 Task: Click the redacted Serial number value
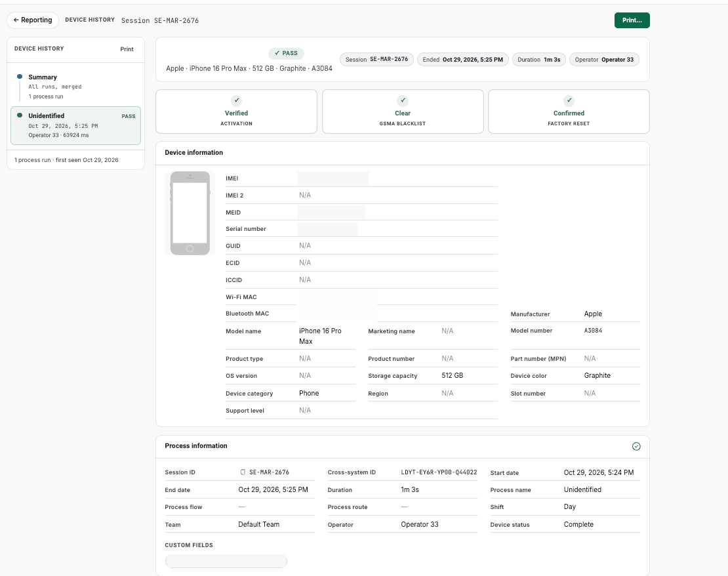pos(327,229)
